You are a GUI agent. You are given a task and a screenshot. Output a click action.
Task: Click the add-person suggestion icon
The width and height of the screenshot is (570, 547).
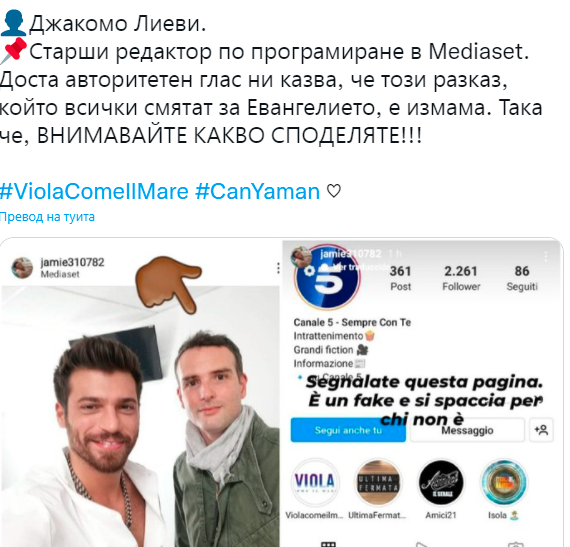tap(541, 430)
